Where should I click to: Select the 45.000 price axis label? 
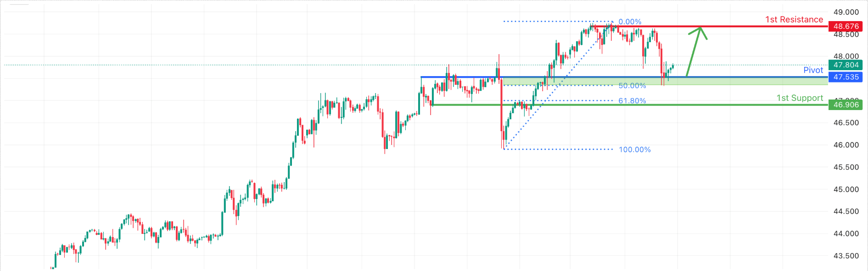coord(846,189)
